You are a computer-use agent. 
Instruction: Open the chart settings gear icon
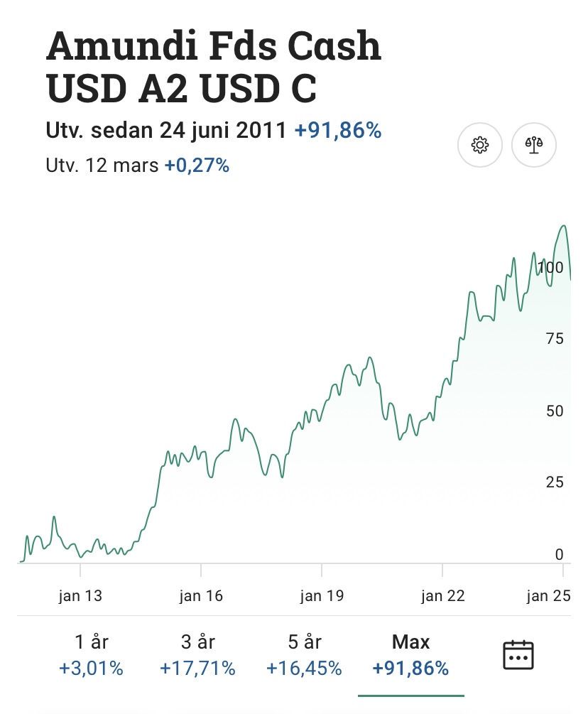480,146
